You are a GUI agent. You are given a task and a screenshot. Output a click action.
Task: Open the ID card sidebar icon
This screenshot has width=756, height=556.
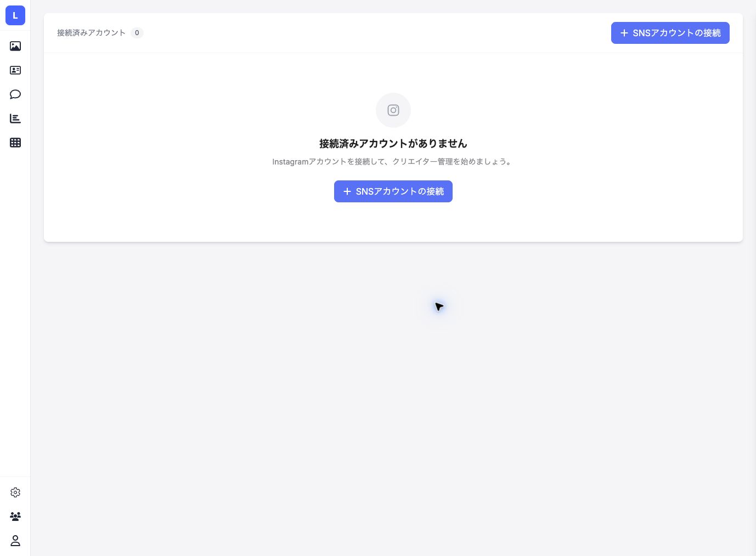[15, 70]
